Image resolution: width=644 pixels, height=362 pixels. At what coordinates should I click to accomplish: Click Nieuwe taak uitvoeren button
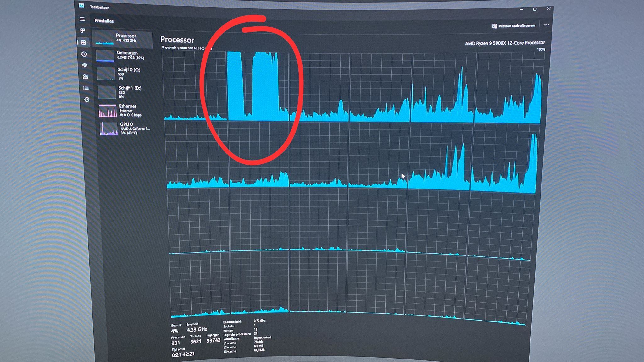(513, 25)
